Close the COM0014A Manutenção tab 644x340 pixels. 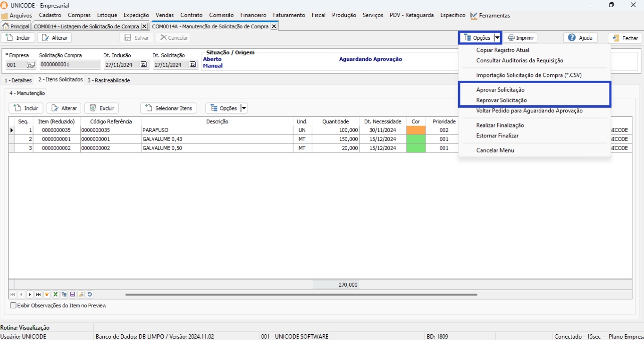point(273,26)
